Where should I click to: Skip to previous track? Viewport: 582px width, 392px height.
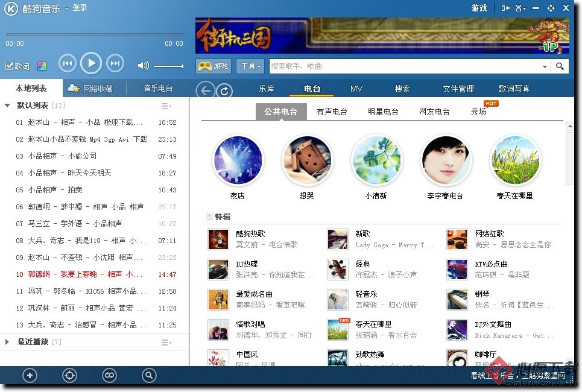click(x=68, y=63)
